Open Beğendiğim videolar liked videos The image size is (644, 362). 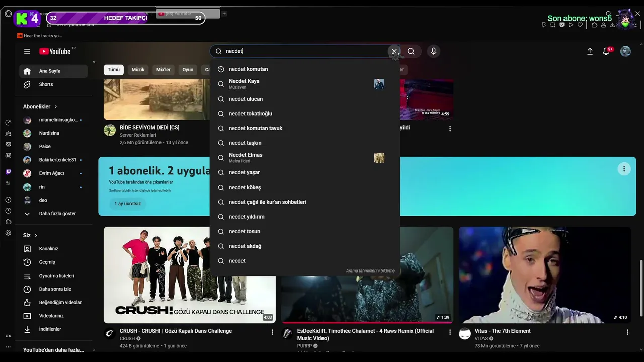[x=53, y=303]
